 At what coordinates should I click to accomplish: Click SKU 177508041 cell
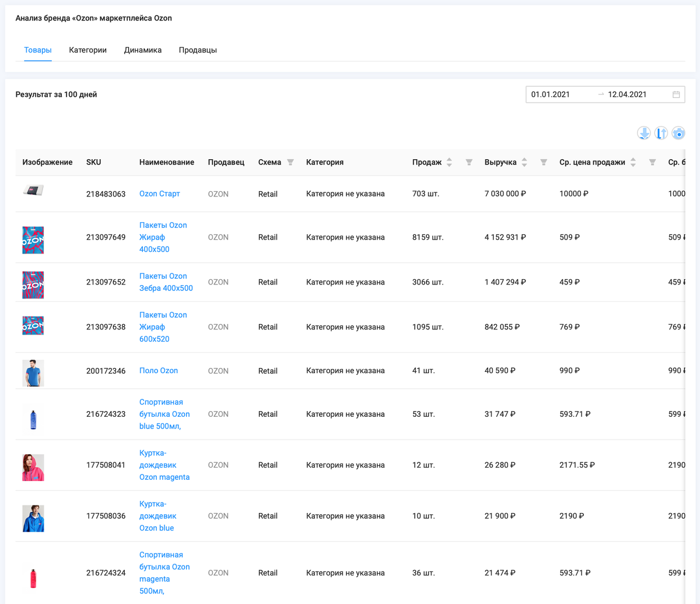(106, 465)
